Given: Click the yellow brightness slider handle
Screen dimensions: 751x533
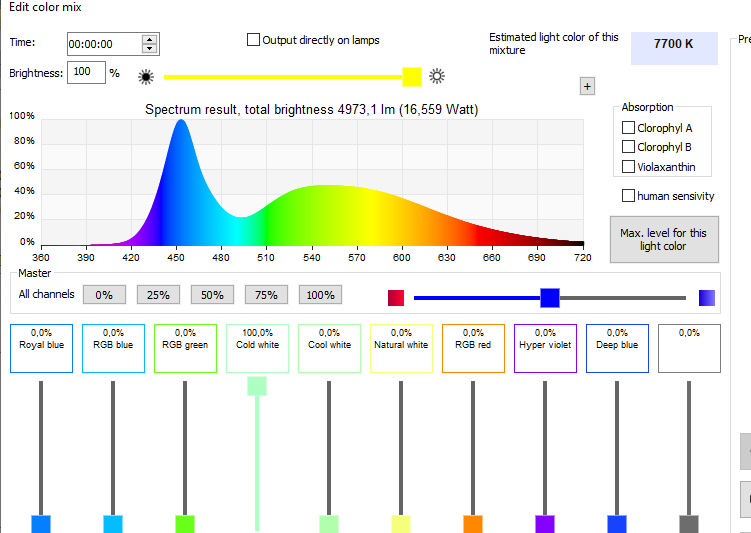Looking at the screenshot, I should pos(412,77).
